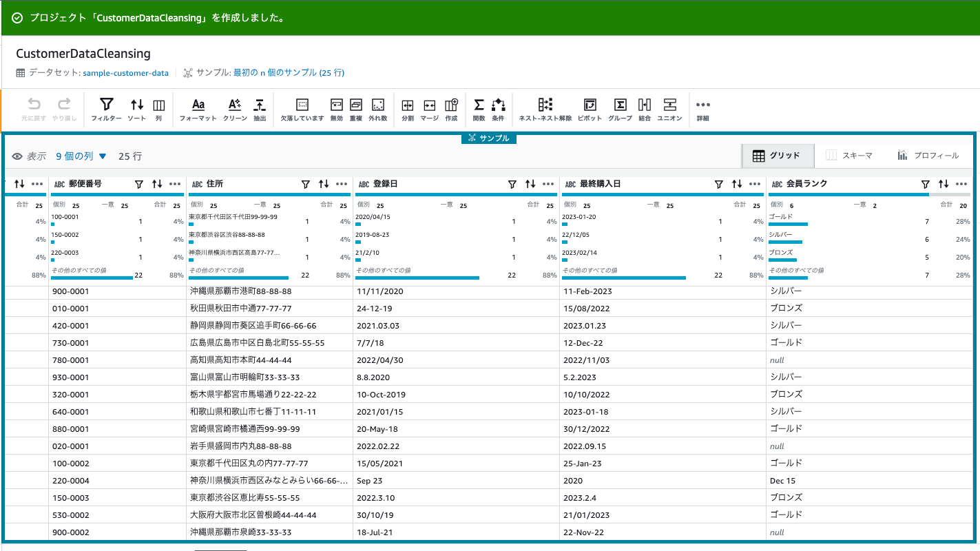Image resolution: width=980 pixels, height=551 pixels.
Task: Open 住所 column options menu
Action: pos(342,184)
